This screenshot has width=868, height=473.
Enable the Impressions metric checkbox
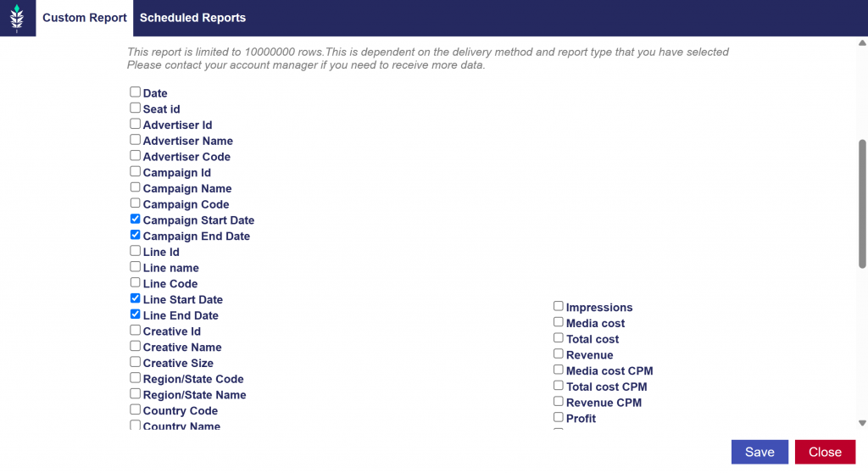tap(558, 306)
